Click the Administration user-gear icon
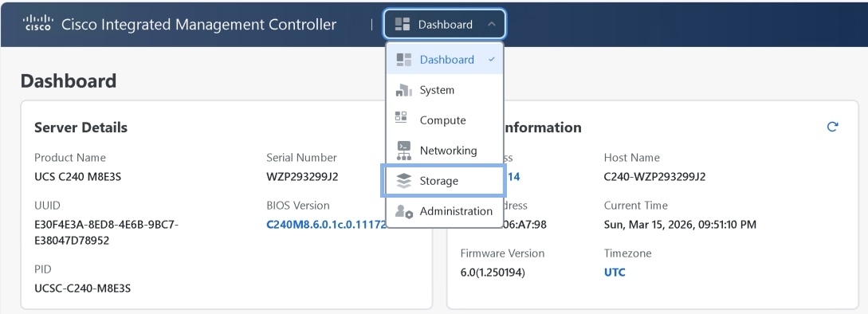The width and height of the screenshot is (868, 314). (404, 211)
